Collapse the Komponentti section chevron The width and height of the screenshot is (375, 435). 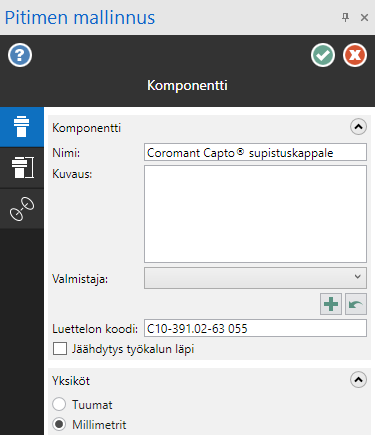coord(358,127)
